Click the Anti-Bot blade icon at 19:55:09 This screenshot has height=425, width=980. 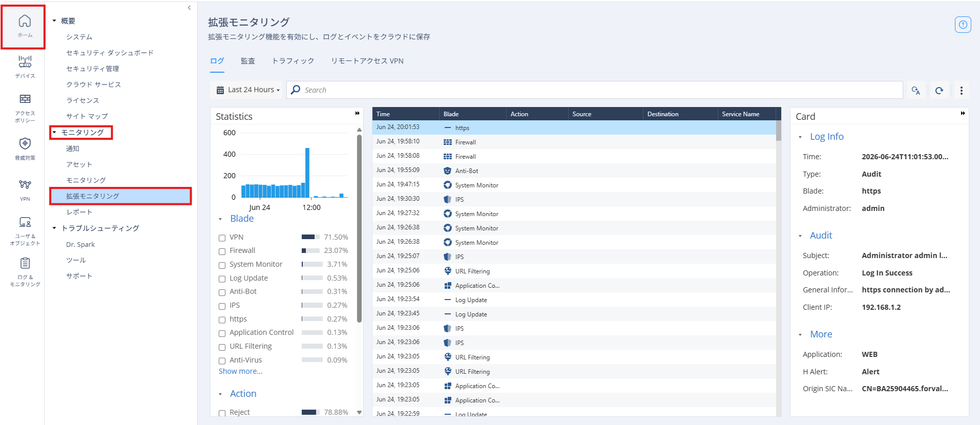(447, 171)
